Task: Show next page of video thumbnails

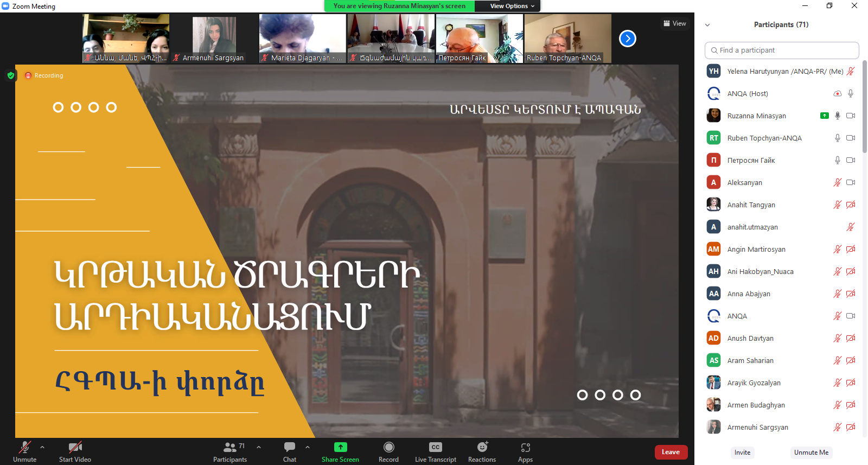Action: tap(627, 39)
